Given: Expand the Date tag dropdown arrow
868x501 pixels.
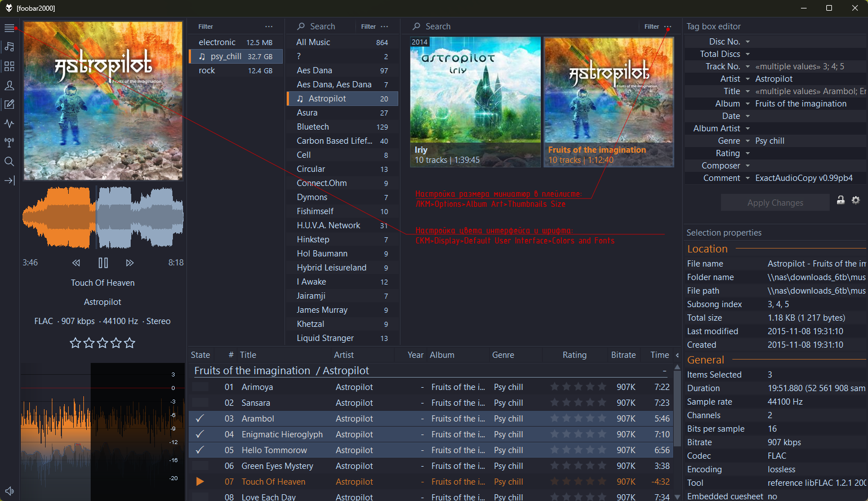Looking at the screenshot, I should tap(748, 116).
